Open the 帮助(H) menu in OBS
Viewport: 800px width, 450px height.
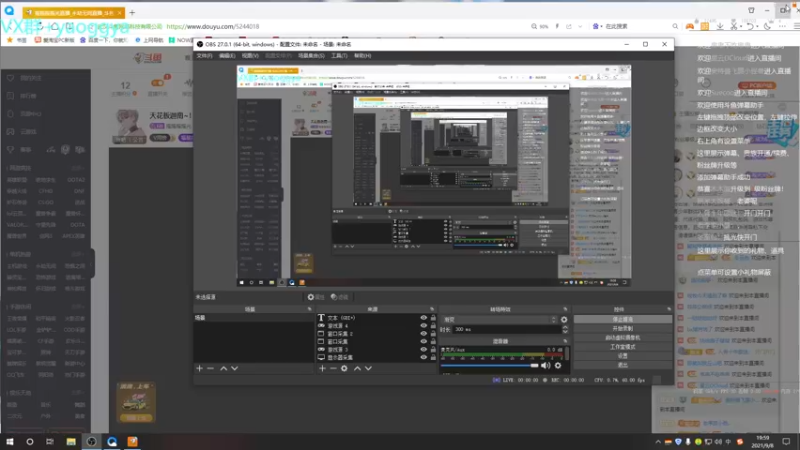click(x=363, y=56)
